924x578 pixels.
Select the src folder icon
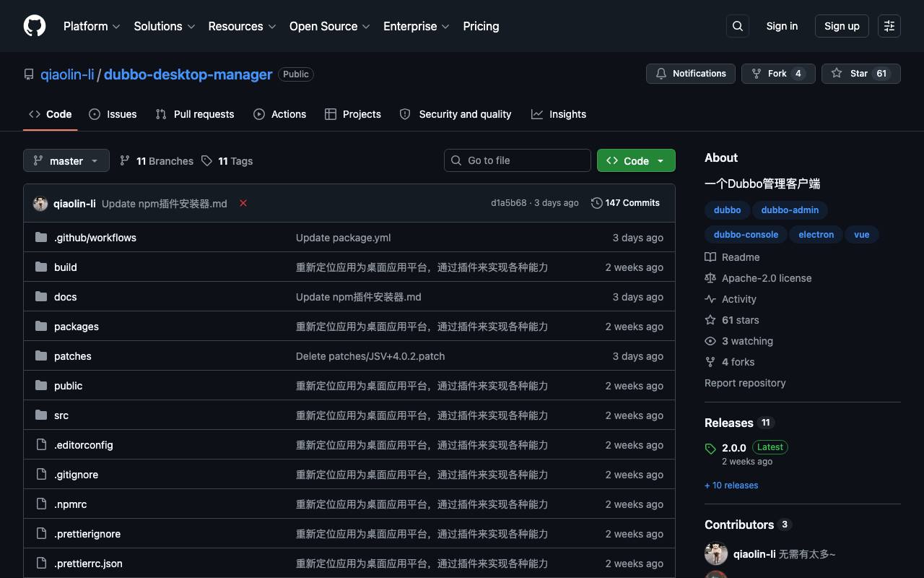pos(41,415)
